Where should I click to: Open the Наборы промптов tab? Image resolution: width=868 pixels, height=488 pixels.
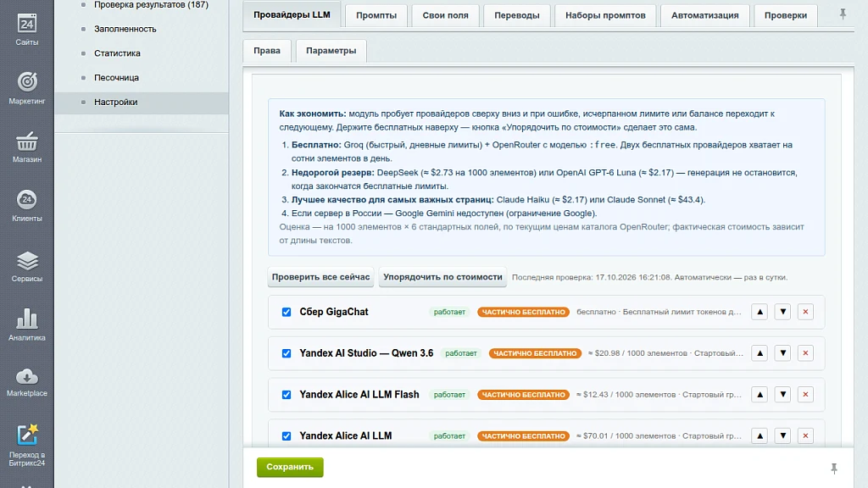605,15
